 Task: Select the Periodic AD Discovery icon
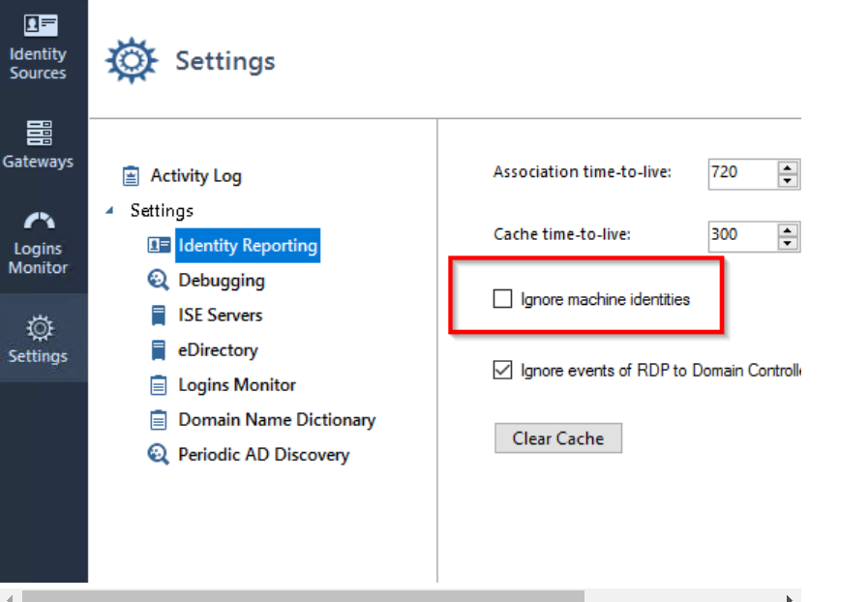click(x=159, y=454)
